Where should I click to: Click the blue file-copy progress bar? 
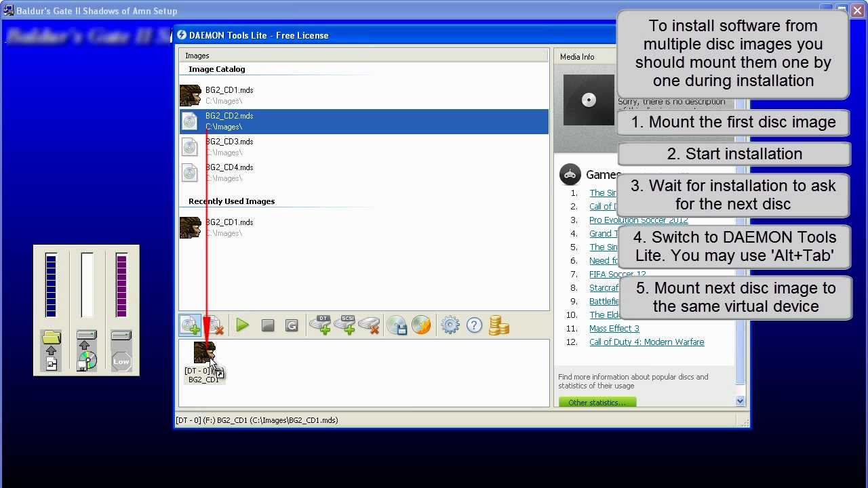pyautogui.click(x=51, y=285)
